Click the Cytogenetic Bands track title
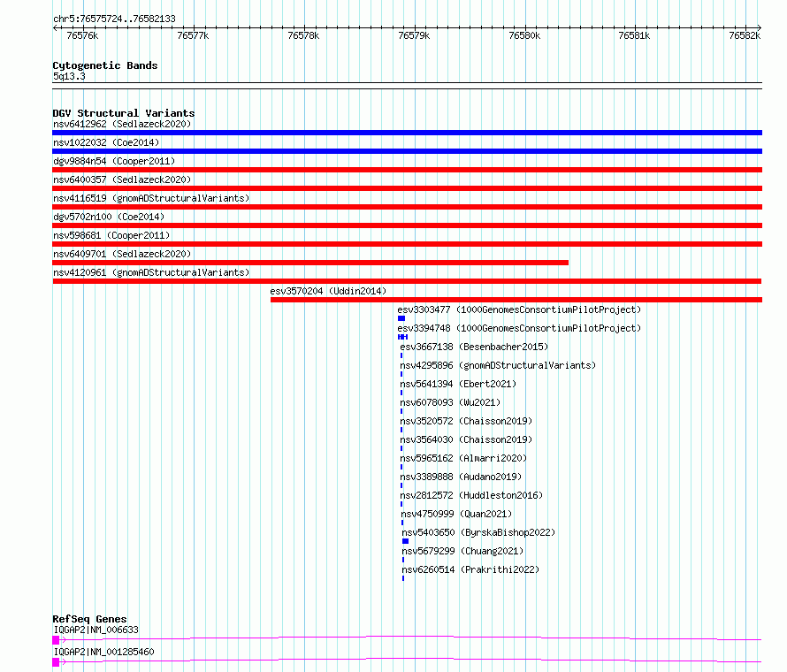The image size is (787, 672). point(105,65)
